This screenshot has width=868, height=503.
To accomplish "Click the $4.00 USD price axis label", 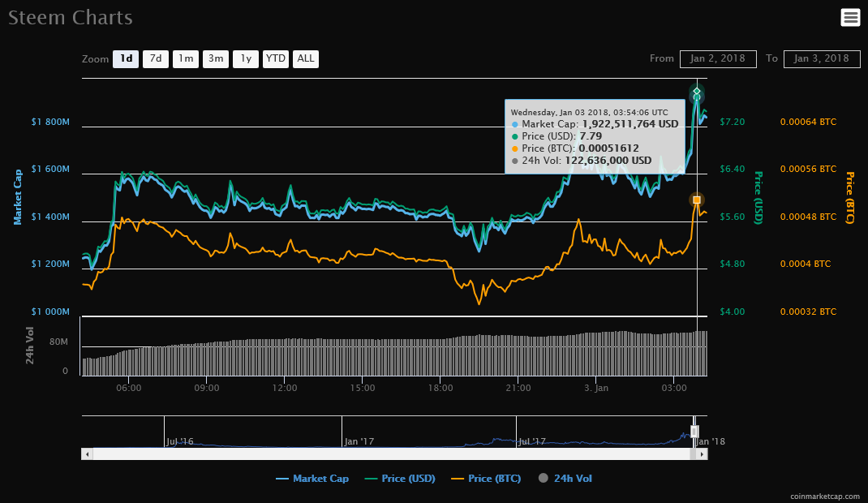I will click(x=733, y=312).
